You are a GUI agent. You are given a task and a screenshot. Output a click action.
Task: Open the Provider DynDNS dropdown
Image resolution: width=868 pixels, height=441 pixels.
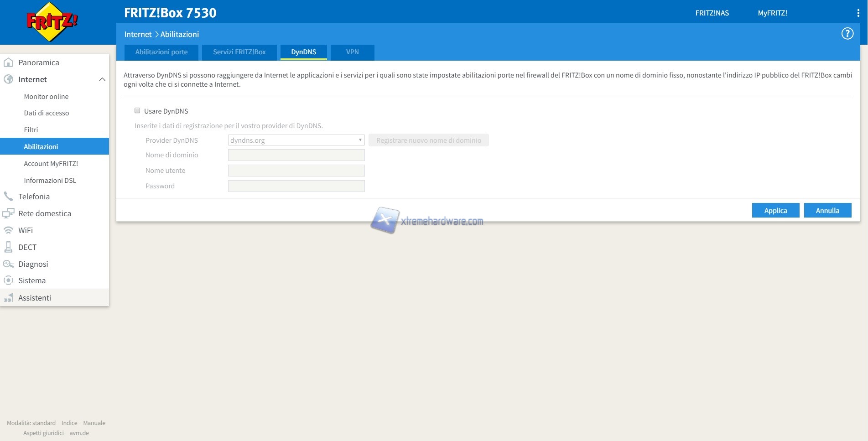[x=296, y=140]
